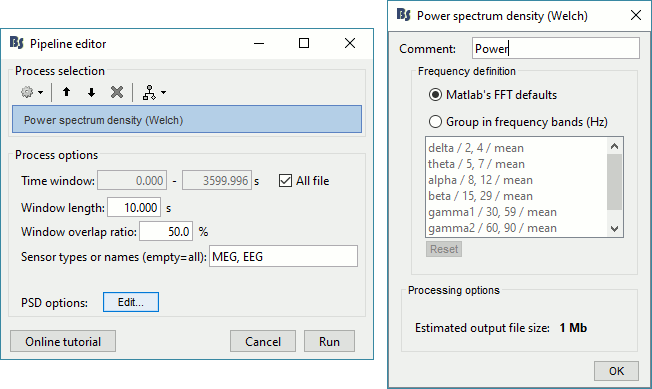Open the gear process selection menu
The height and width of the screenshot is (389, 652).
(x=32, y=92)
